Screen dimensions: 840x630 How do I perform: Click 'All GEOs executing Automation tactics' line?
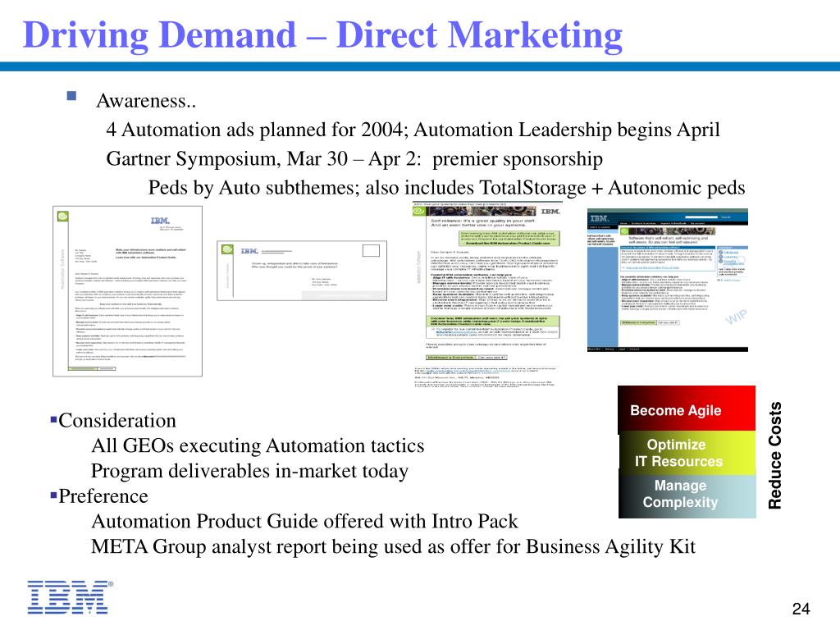258,445
